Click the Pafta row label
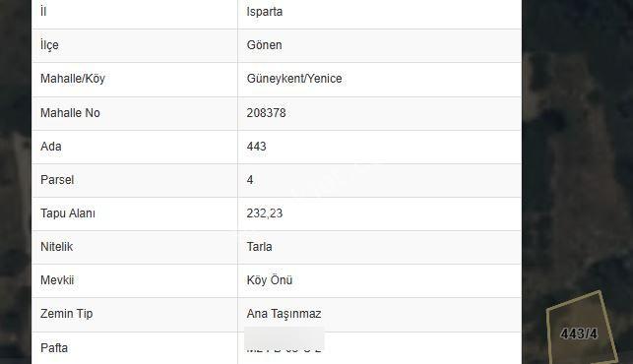Viewport: 633px width, 364px height. pyautogui.click(x=54, y=348)
